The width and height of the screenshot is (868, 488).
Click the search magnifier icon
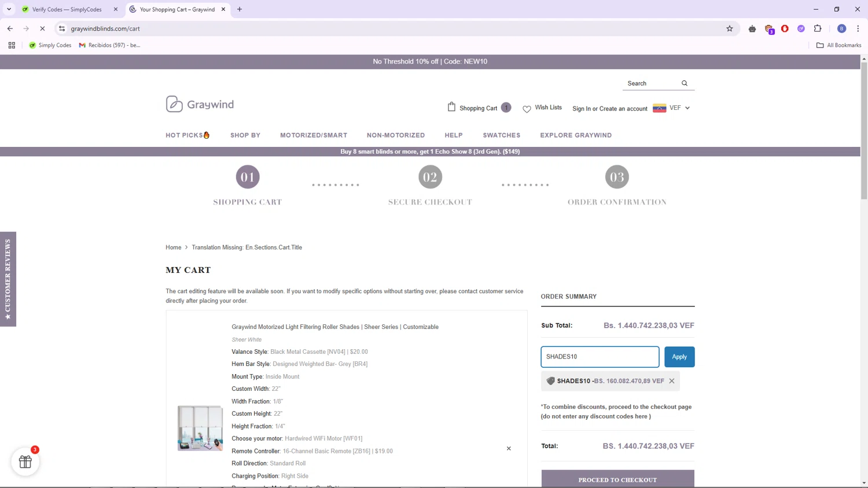click(x=685, y=83)
